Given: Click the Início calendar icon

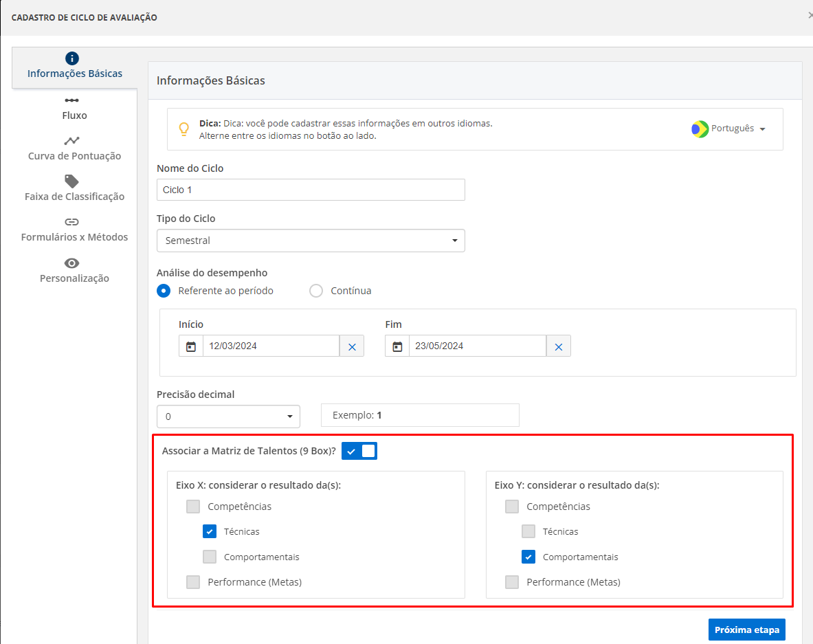Looking at the screenshot, I should (191, 346).
